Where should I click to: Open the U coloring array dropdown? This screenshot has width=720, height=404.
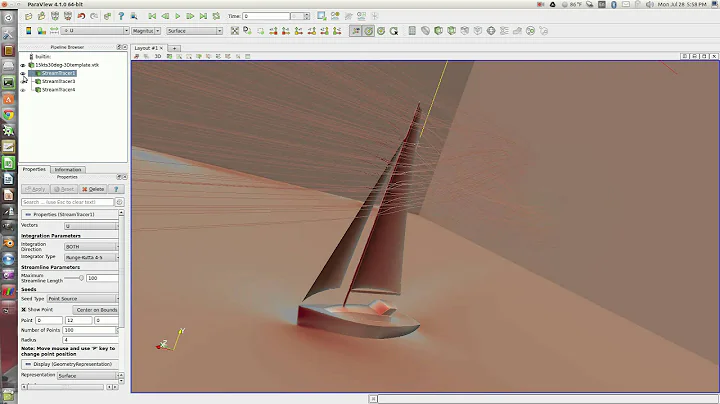(x=95, y=31)
